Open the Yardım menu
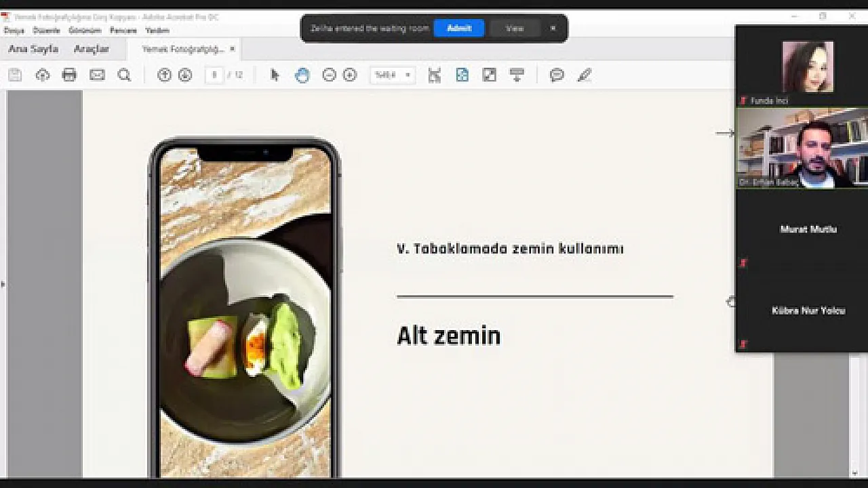This screenshot has height=488, width=868. [157, 30]
